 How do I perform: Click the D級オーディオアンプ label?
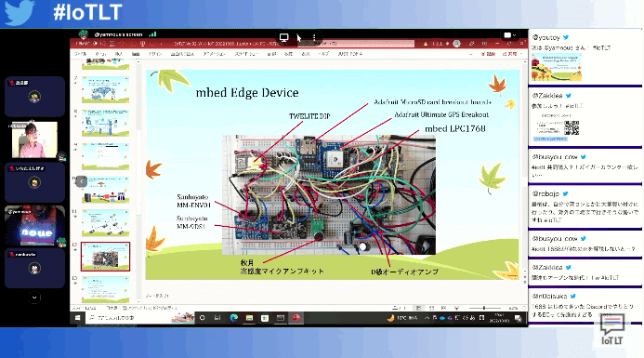pos(404,272)
